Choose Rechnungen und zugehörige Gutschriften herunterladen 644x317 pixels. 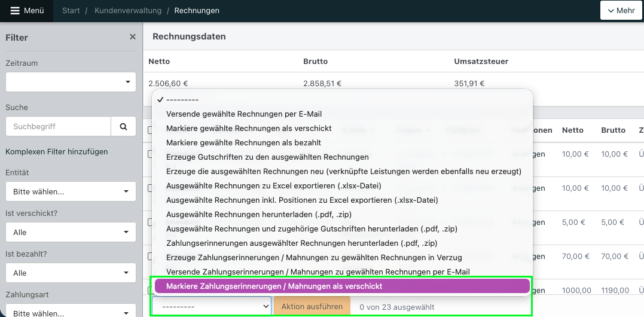(x=342, y=228)
